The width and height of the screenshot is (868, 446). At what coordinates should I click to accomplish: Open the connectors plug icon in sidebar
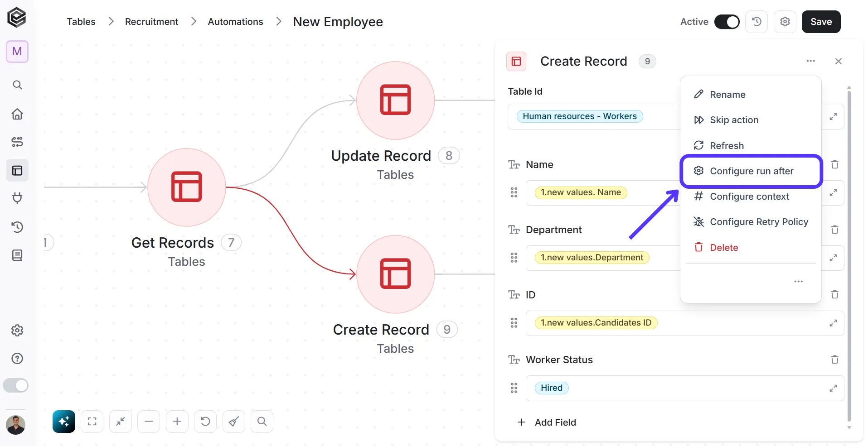click(x=17, y=198)
